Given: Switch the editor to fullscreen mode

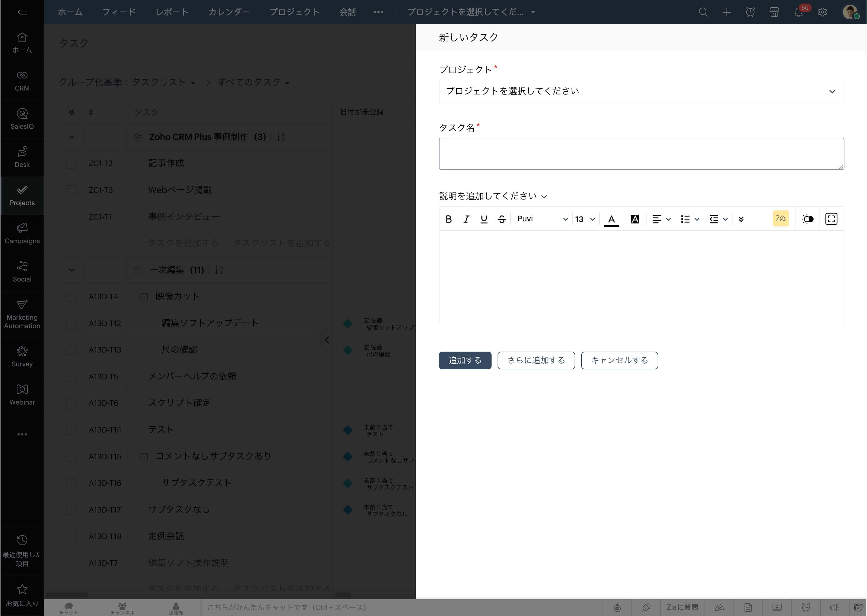Looking at the screenshot, I should [x=831, y=218].
